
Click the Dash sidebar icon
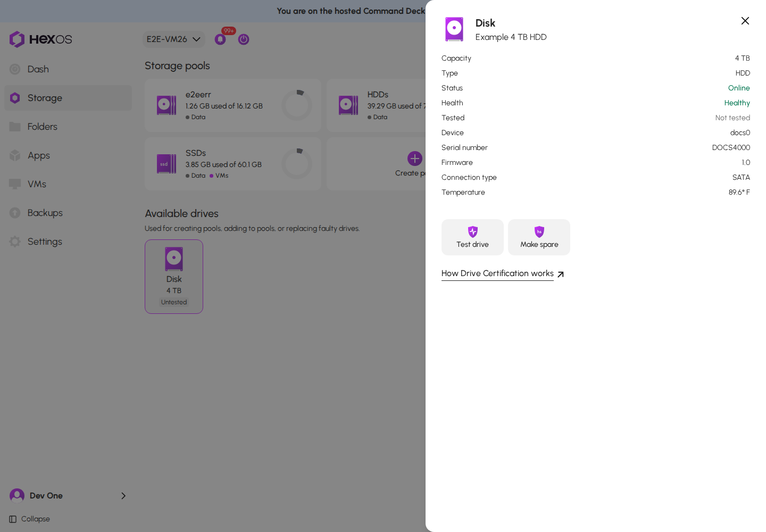click(x=15, y=69)
